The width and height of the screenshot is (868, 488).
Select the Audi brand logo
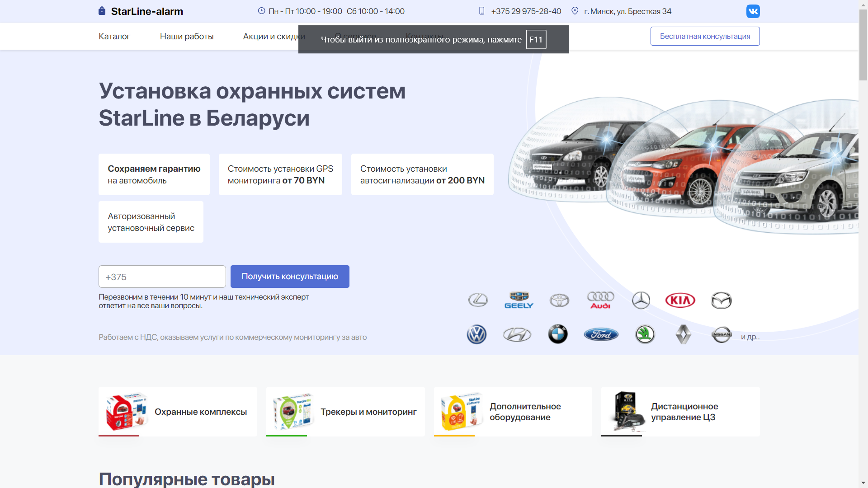[600, 300]
